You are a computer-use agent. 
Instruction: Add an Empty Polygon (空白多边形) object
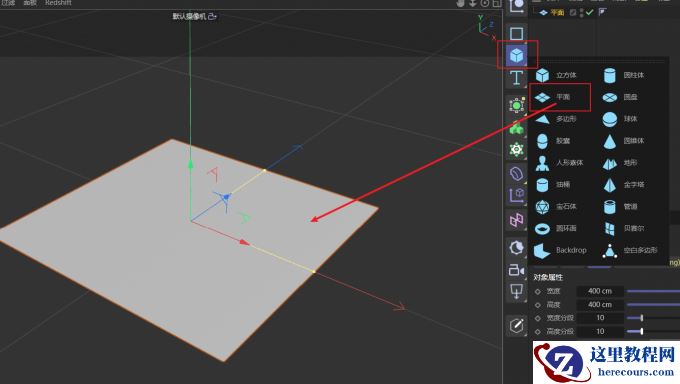630,250
